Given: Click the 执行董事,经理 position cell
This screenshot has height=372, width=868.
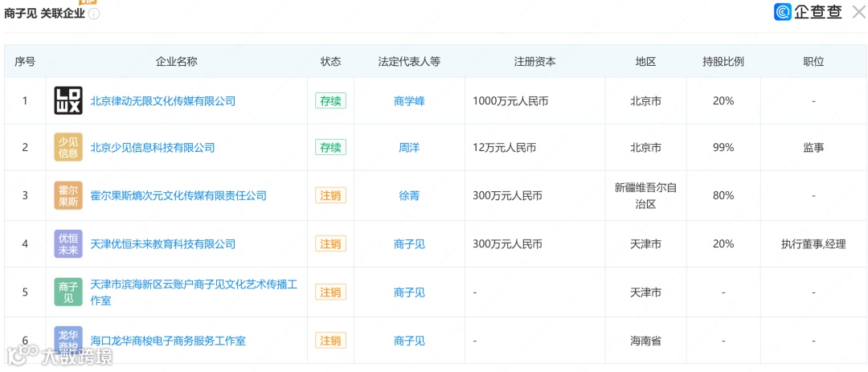Looking at the screenshot, I should pyautogui.click(x=813, y=243).
